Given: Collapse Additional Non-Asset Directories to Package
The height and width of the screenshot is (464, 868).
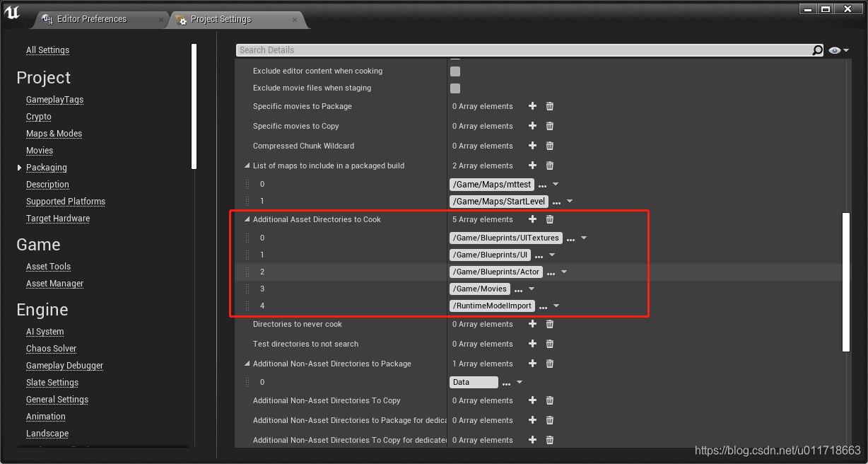Looking at the screenshot, I should click(247, 364).
